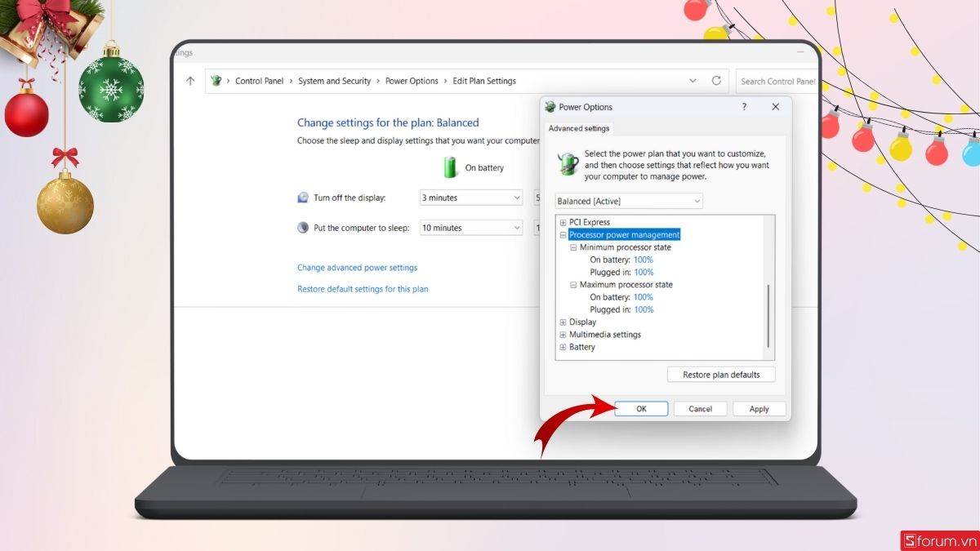Click the Search Control Panel field

777,81
